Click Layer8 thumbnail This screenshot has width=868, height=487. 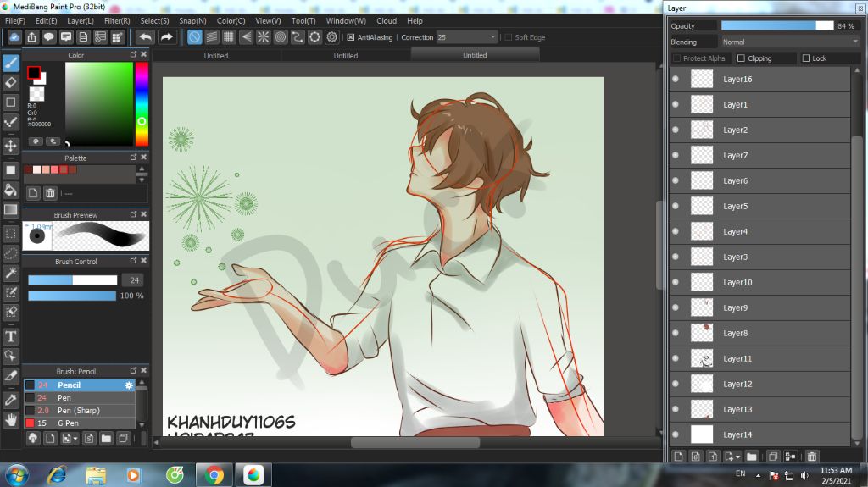point(702,333)
